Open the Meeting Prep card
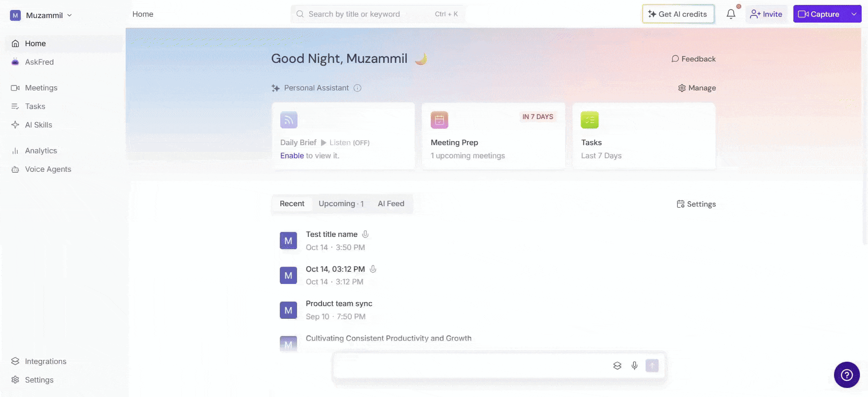Screen dimensions: 868x397 point(493,136)
